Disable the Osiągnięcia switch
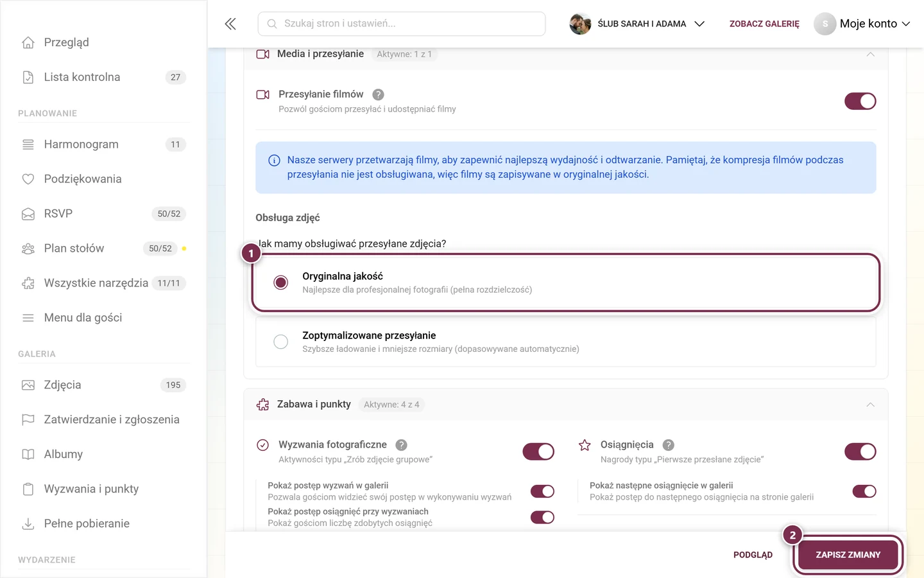The width and height of the screenshot is (924, 578). click(x=860, y=452)
